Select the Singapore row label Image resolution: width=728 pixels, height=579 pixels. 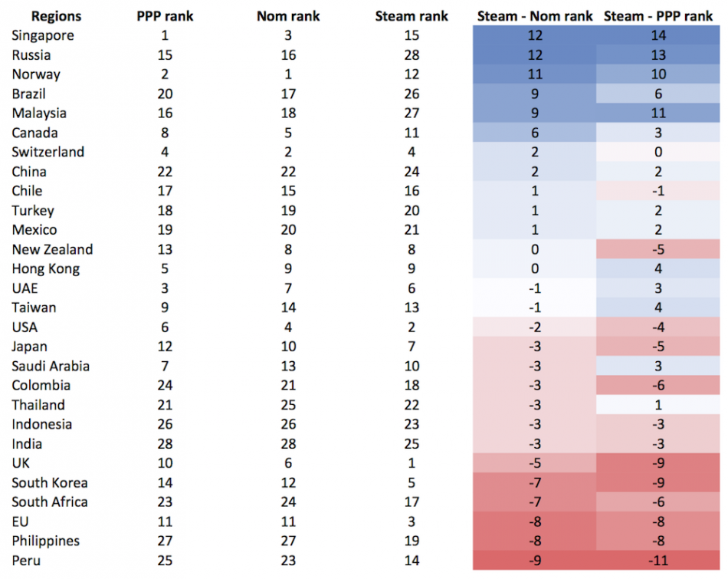point(43,35)
